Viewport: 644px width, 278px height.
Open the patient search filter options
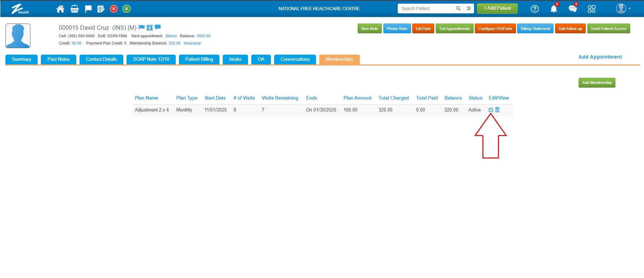469,9
